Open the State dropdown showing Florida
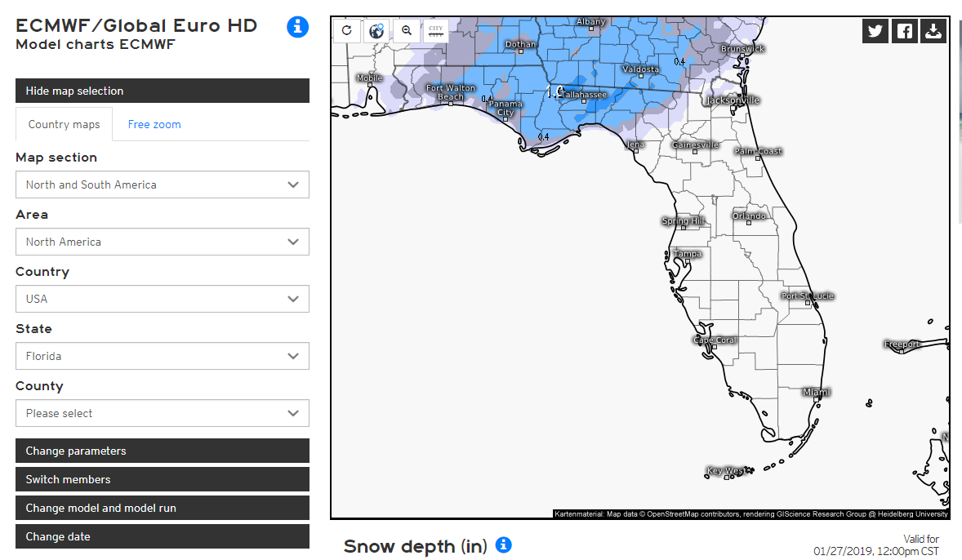This screenshot has width=962, height=560. (163, 356)
